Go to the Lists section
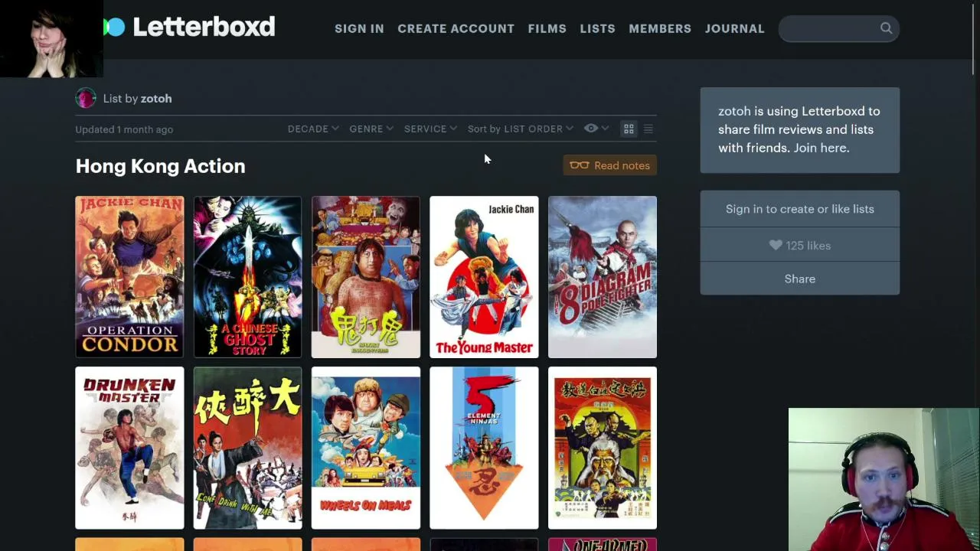 click(597, 28)
